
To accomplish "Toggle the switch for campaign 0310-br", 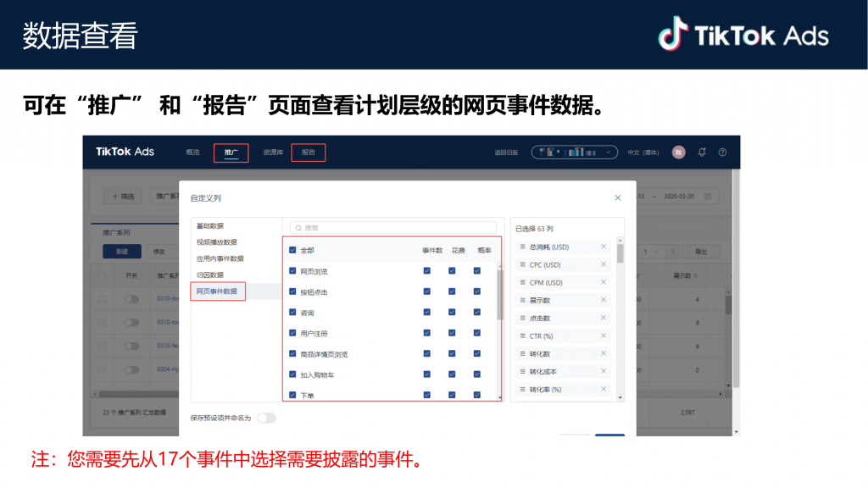I will tap(131, 299).
